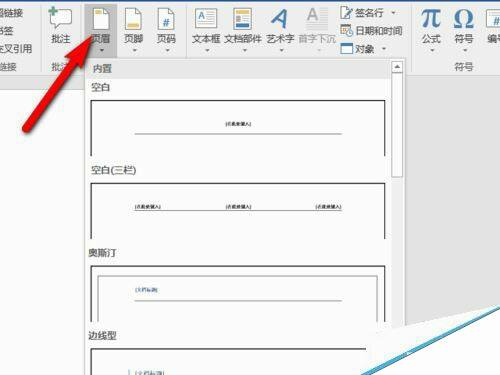500x375 pixels.
Task: Expand the 艺术字 dropdown arrow
Action: pyautogui.click(x=282, y=50)
